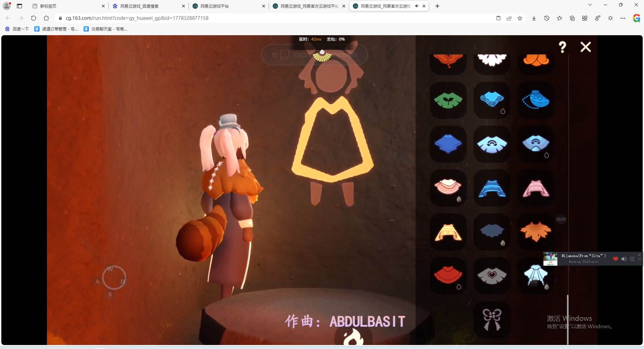Close the 网易云游戏_百度搜索 tab
Image resolution: width=644 pixels, height=349 pixels.
coord(183,6)
